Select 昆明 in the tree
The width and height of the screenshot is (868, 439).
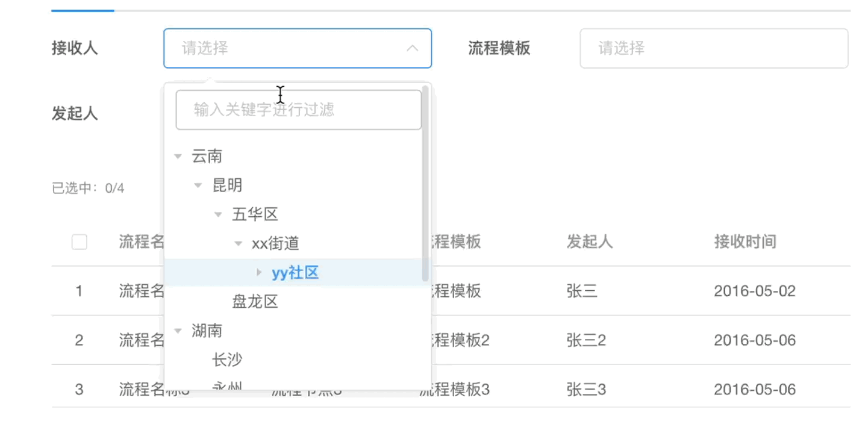227,185
